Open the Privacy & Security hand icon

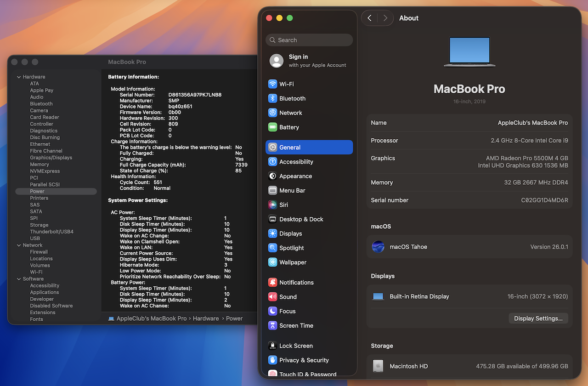click(272, 360)
